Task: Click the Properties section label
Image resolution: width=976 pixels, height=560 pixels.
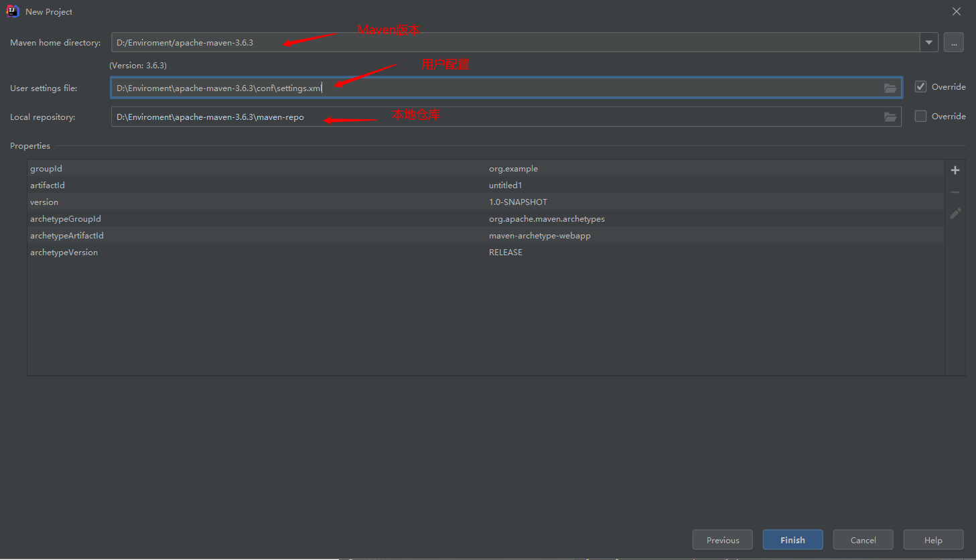Action: click(30, 146)
